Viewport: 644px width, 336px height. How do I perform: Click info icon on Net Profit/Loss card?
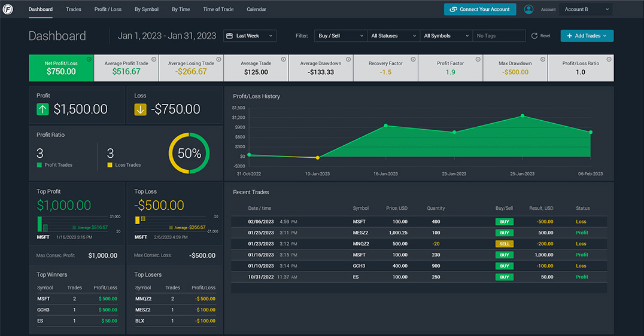(89, 59)
